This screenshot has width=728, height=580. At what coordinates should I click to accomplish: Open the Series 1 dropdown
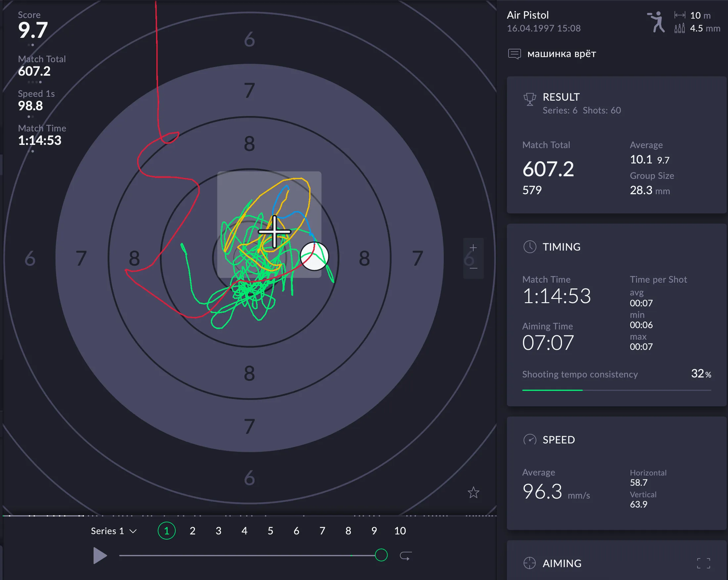114,531
